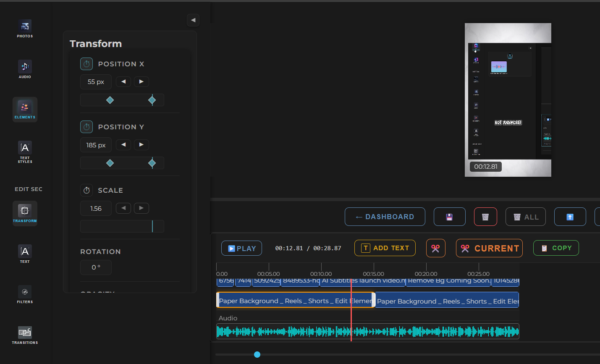
Task: Increase Scale with right arrow
Action: click(x=141, y=208)
